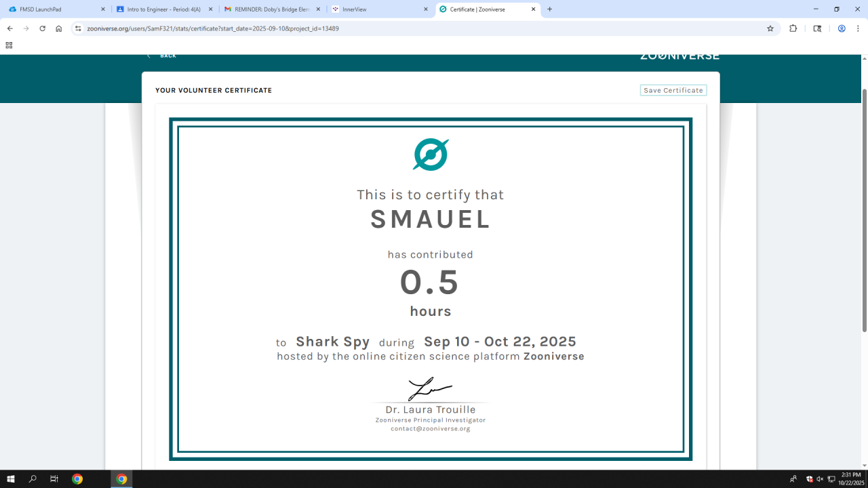Open the Chrome profile avatar
Image resolution: width=868 pixels, height=488 pixels.
point(842,28)
